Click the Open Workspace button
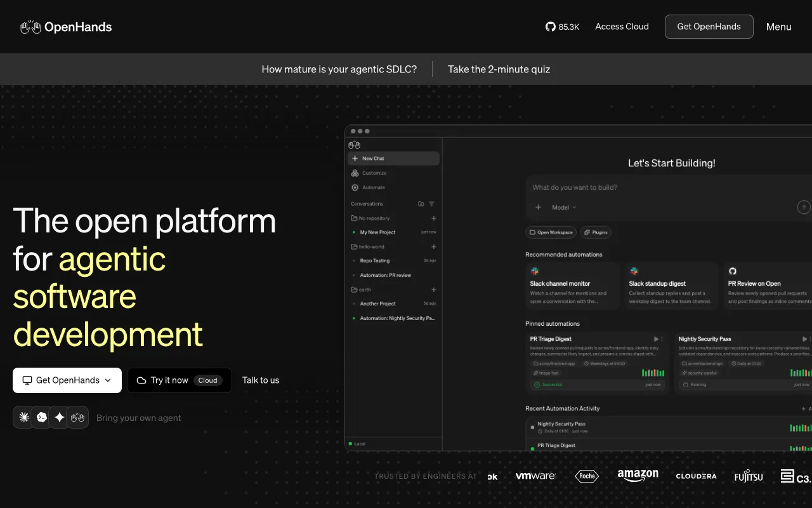Viewport: 812px width, 508px height. click(551, 232)
